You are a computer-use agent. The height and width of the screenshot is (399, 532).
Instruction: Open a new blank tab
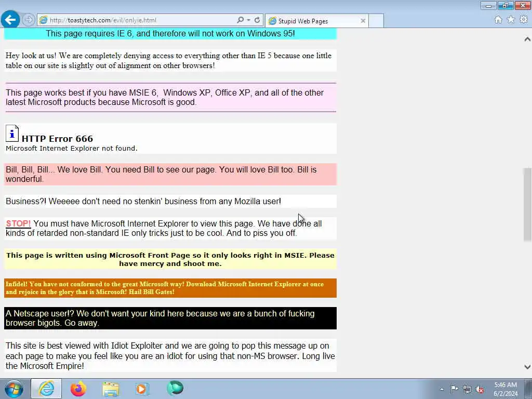376,21
